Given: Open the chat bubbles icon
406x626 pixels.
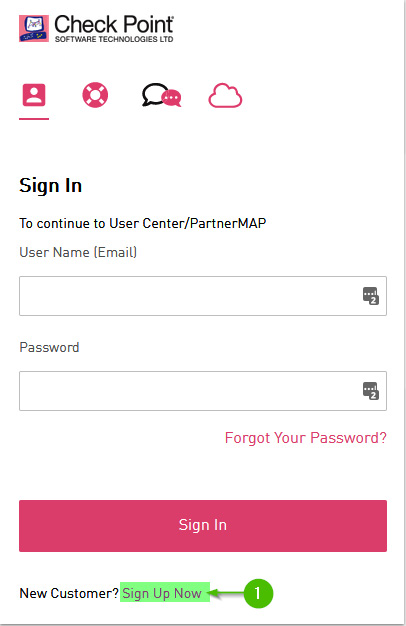Looking at the screenshot, I should click(162, 95).
